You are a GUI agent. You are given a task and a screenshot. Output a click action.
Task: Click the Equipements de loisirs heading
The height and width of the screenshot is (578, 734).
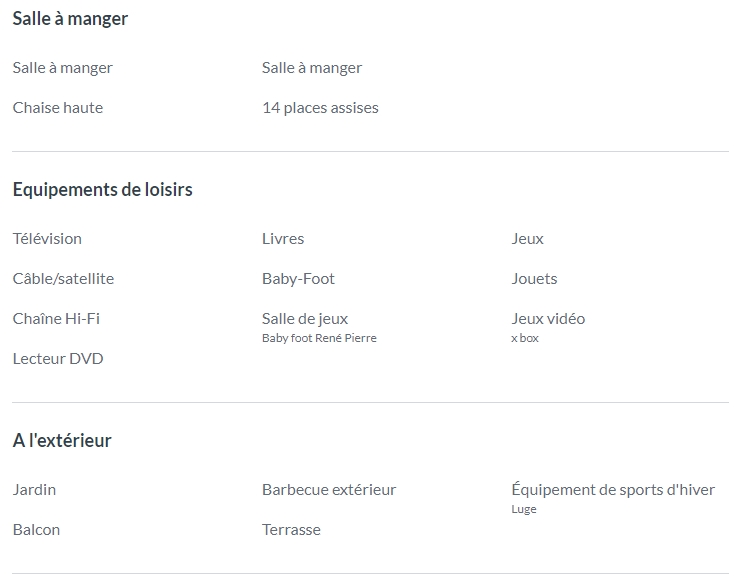[x=103, y=190]
